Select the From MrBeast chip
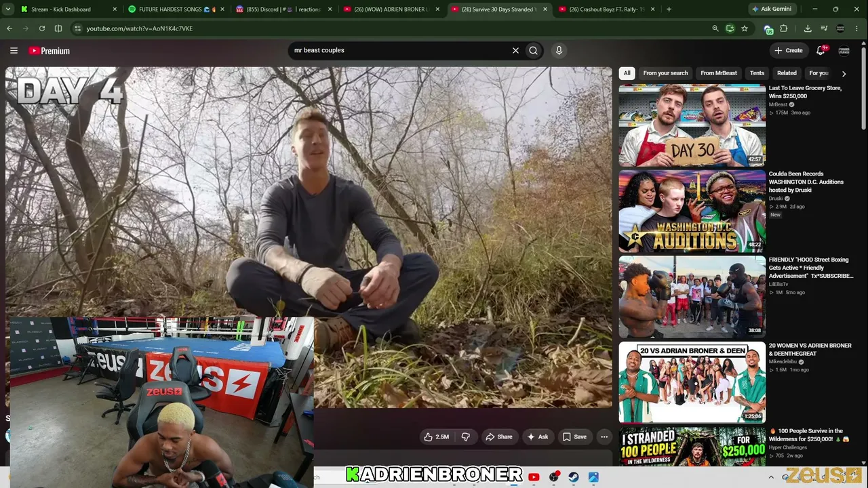This screenshot has width=868, height=488. [719, 73]
